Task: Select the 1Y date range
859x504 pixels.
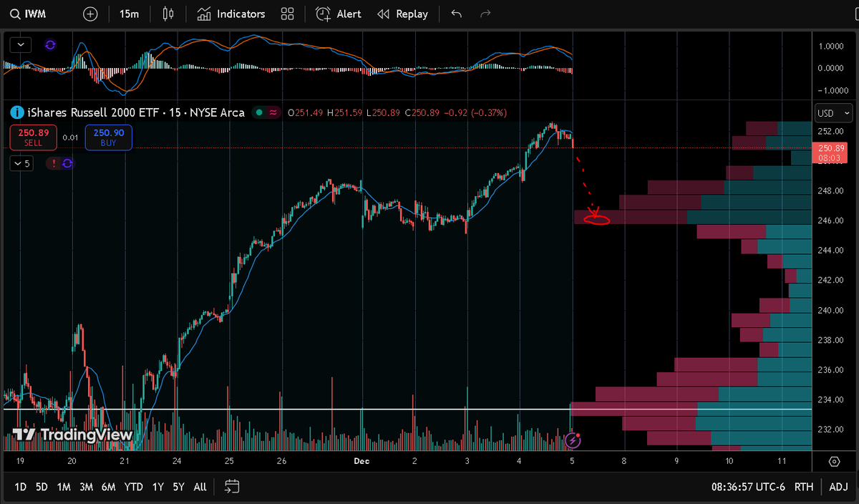Action: [x=157, y=487]
